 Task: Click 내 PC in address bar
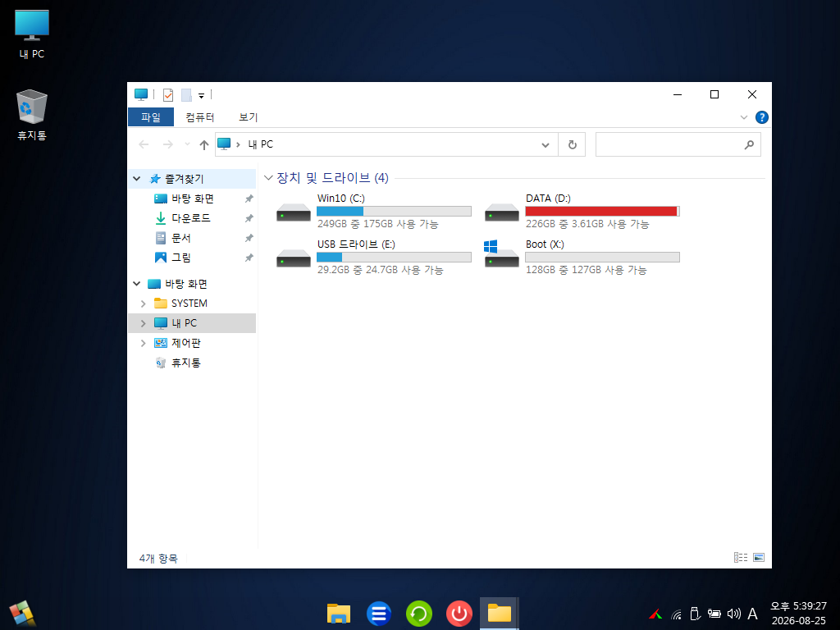point(260,144)
